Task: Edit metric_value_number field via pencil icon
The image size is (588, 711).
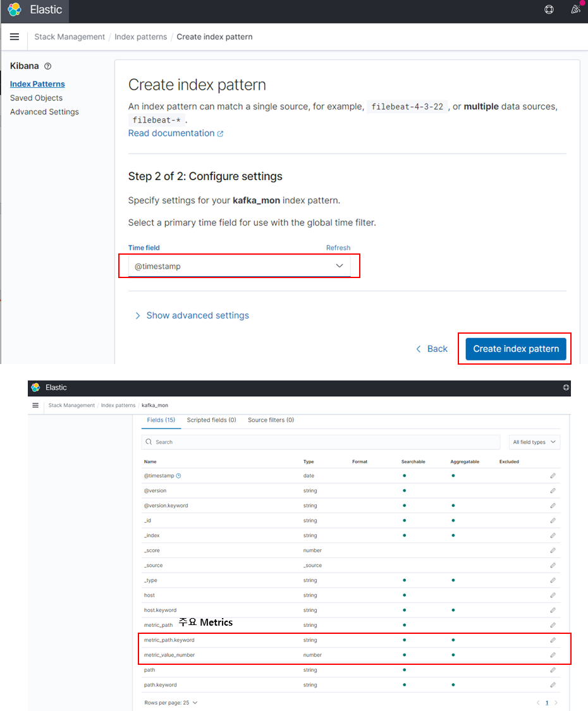Action: [x=553, y=655]
